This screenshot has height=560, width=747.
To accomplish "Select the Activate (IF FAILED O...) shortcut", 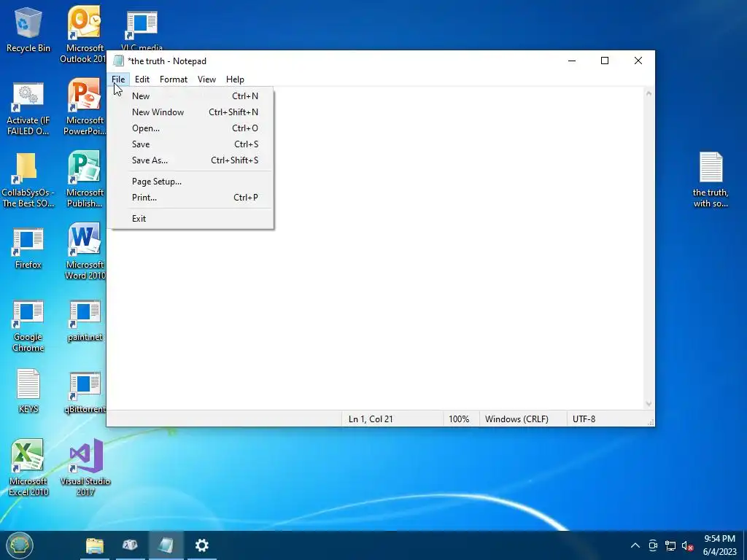I will (28, 109).
